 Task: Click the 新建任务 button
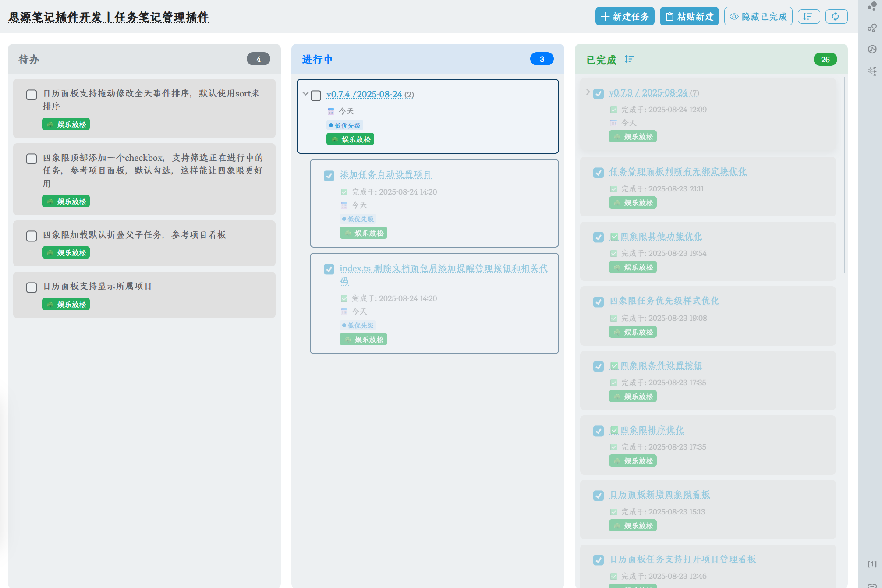click(624, 17)
